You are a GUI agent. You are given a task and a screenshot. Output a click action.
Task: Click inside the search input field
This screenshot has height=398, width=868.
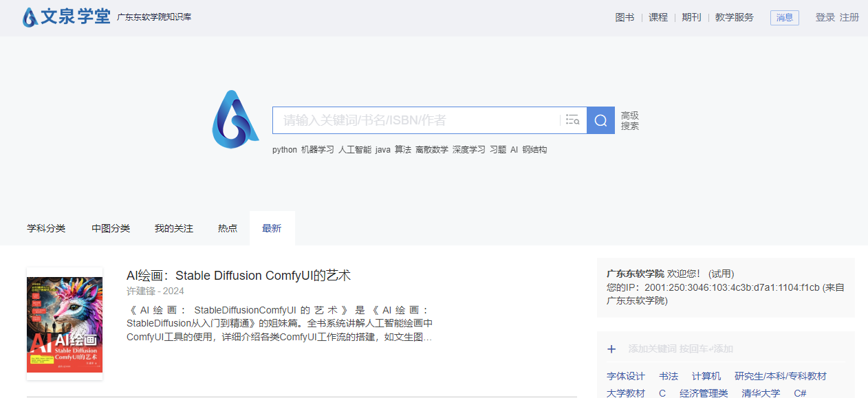pyautogui.click(x=413, y=120)
